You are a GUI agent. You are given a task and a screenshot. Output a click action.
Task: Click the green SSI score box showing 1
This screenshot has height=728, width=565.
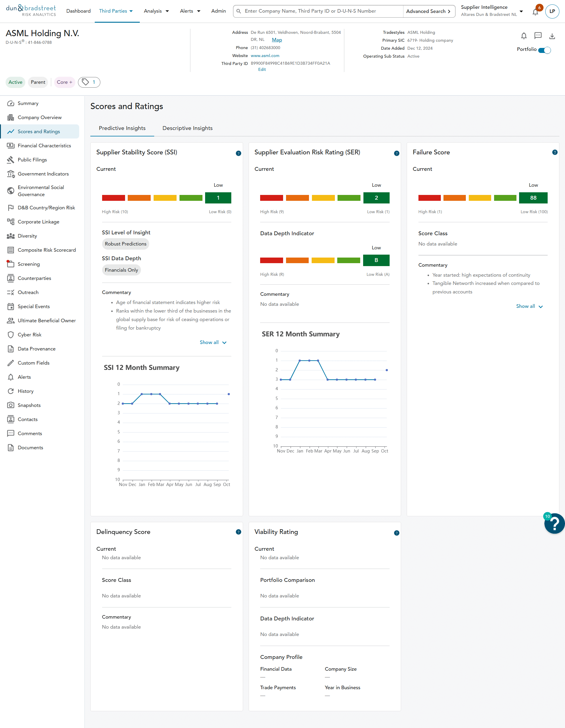pyautogui.click(x=218, y=198)
